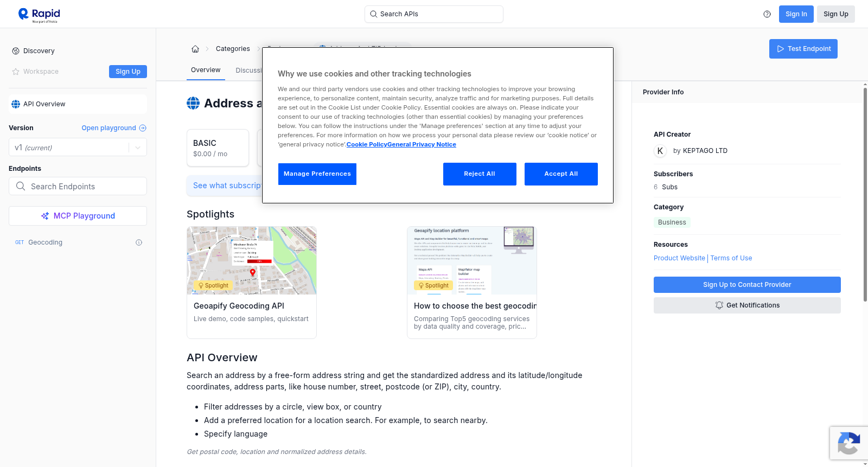
Task: Click the Geoapify Geocoding API title
Action: pyautogui.click(x=239, y=306)
